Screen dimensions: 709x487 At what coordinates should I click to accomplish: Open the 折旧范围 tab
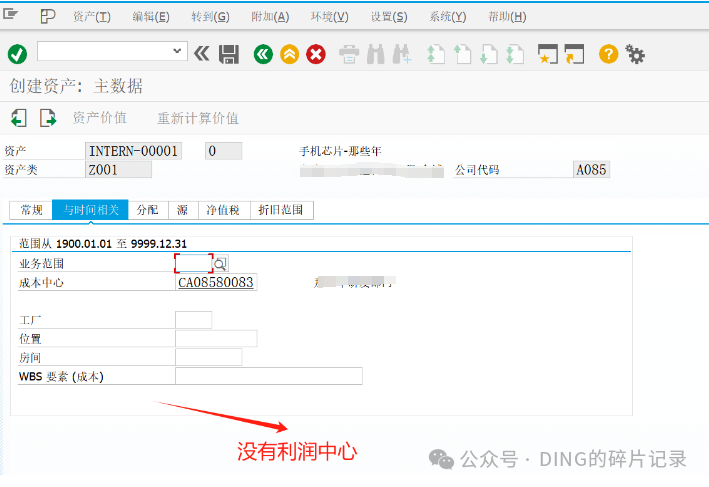click(281, 210)
